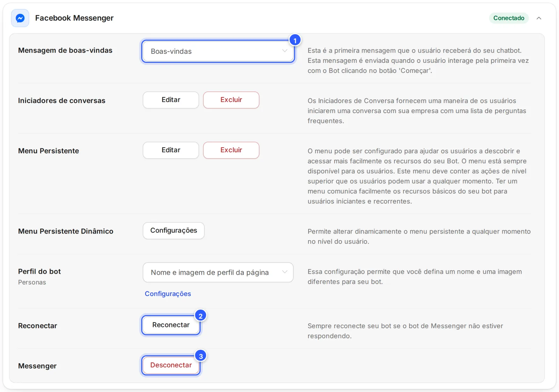Click the Menu Persistente Dinâmico label
Viewport: 559px width, 392px height.
click(66, 231)
